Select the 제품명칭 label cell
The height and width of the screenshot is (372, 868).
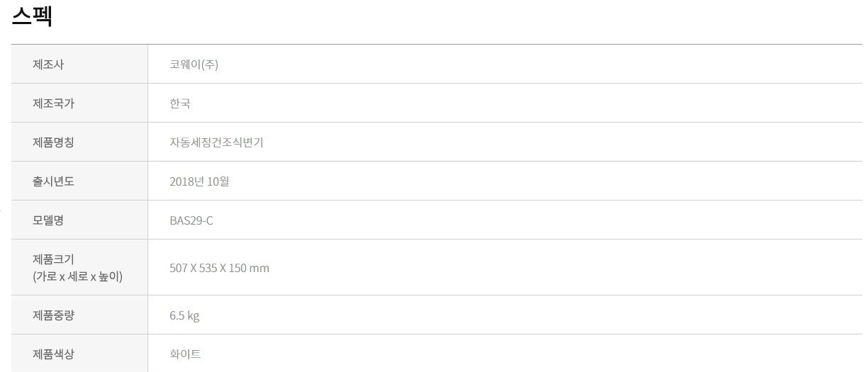[79, 142]
